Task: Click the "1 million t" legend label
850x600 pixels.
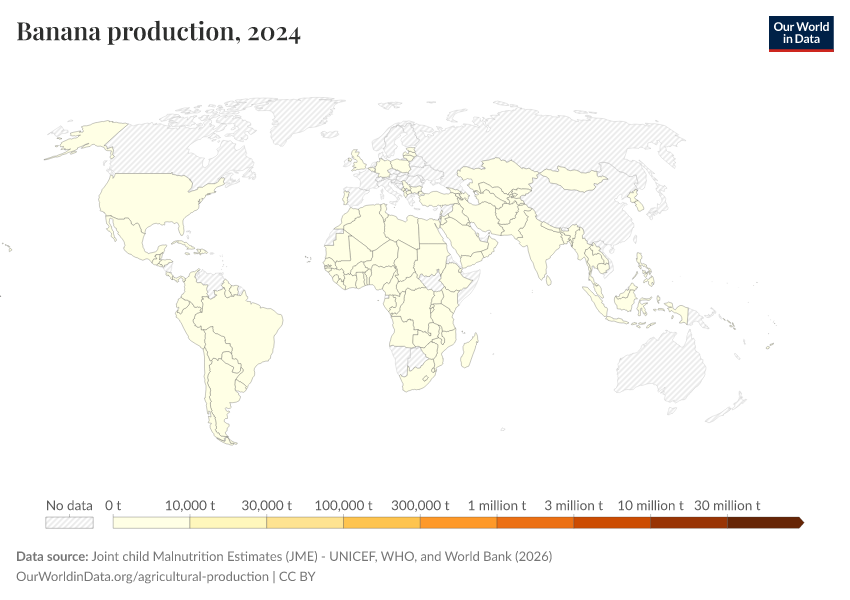Action: coord(497,505)
